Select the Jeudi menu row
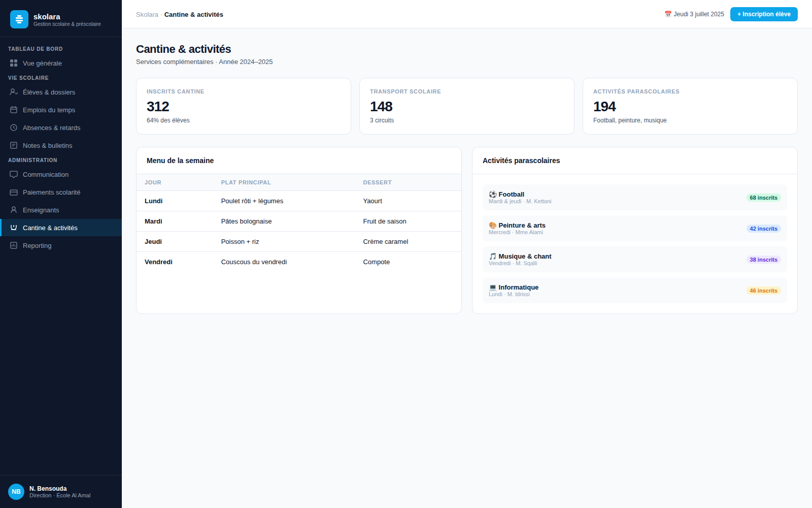This screenshot has width=812, height=508. [299, 242]
